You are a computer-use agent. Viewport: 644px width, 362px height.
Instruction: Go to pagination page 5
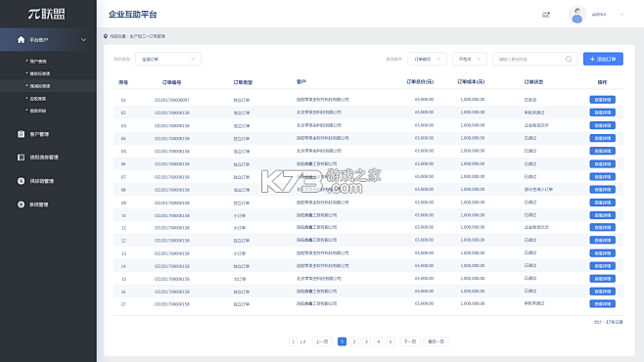coord(391,341)
